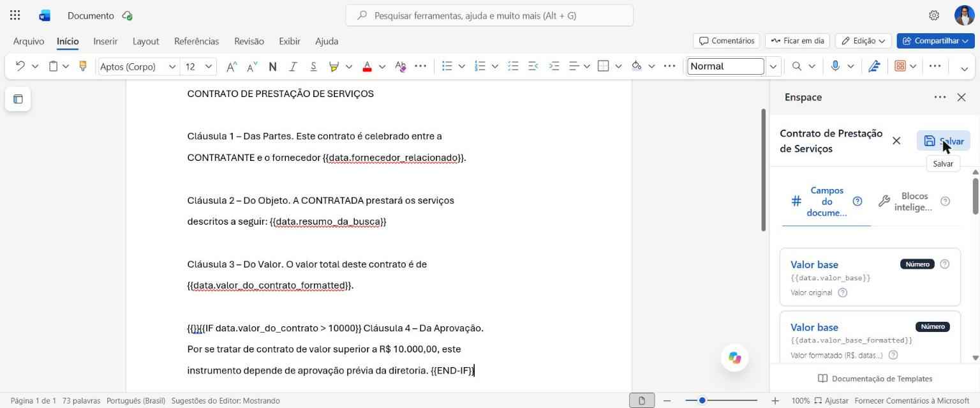Toggle bold formatting (N)
Image resolution: width=980 pixels, height=408 pixels.
coord(272,66)
